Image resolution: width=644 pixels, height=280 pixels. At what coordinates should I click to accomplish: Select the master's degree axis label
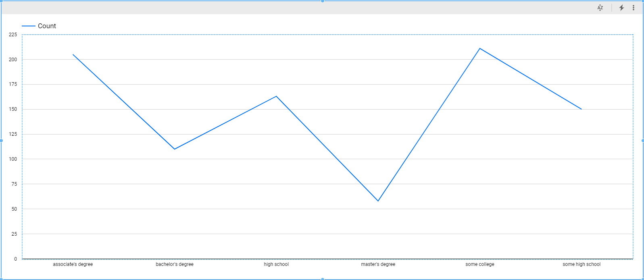(378, 264)
